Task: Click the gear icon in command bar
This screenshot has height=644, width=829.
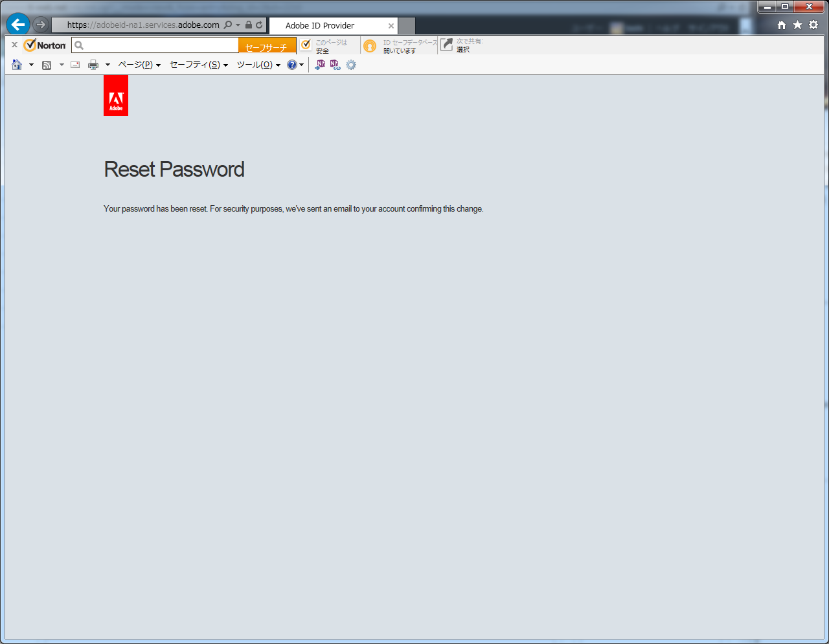Action: (x=351, y=65)
